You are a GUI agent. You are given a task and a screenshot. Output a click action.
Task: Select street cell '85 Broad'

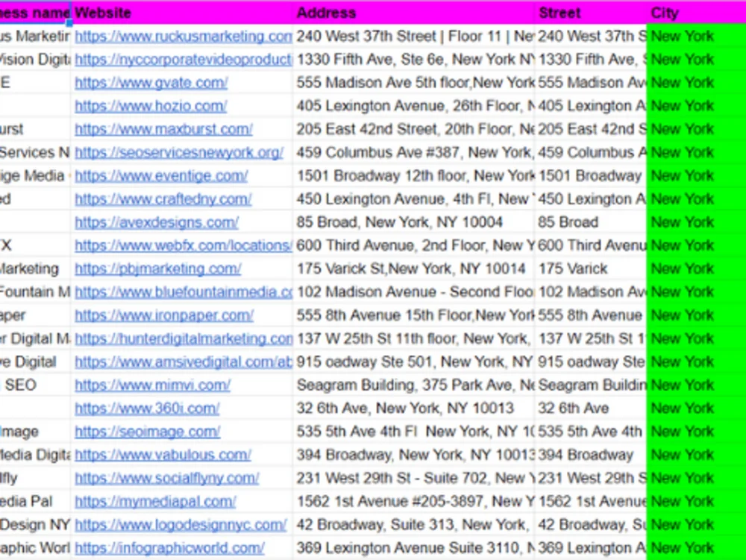pyautogui.click(x=590, y=222)
